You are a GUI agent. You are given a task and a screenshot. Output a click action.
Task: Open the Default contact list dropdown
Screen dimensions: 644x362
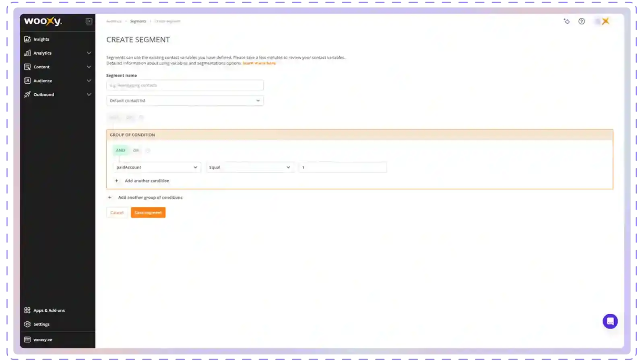point(185,101)
